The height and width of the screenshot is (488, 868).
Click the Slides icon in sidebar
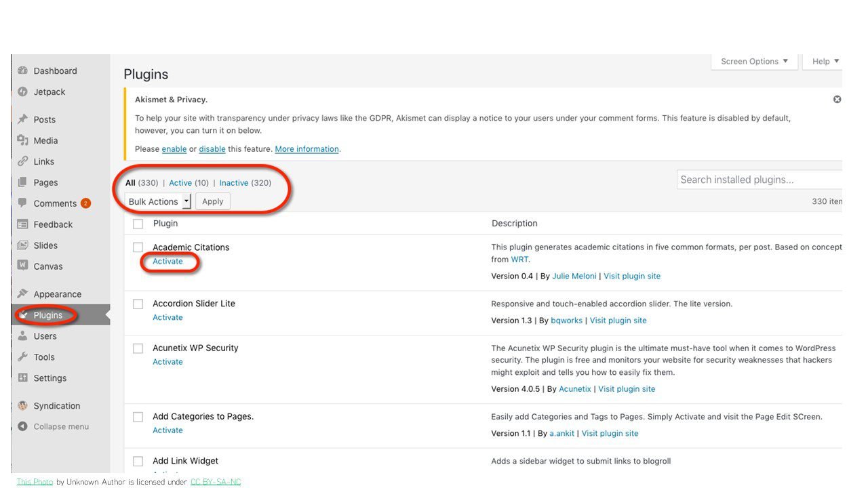pyautogui.click(x=22, y=245)
